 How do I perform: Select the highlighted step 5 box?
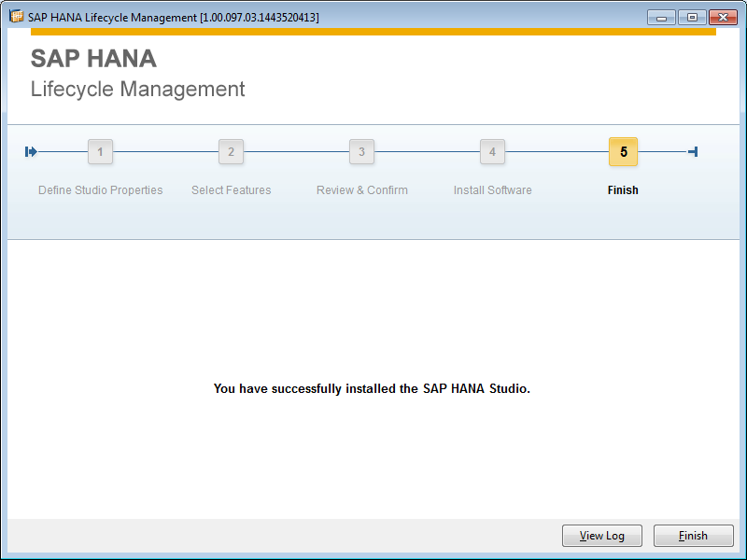(x=623, y=151)
